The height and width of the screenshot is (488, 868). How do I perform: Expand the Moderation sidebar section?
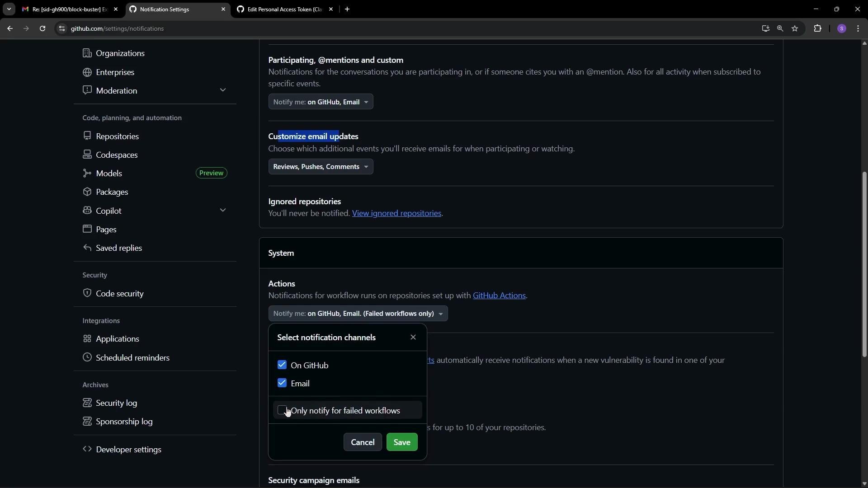click(x=222, y=90)
